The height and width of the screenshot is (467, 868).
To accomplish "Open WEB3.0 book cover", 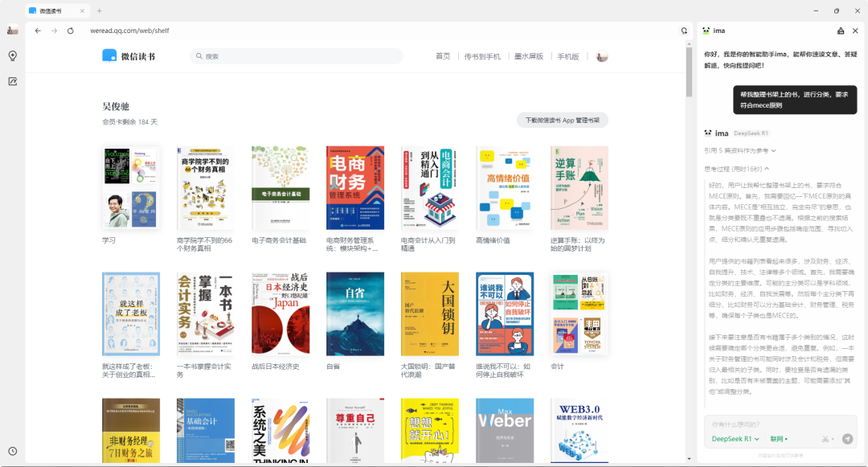I will (x=579, y=431).
